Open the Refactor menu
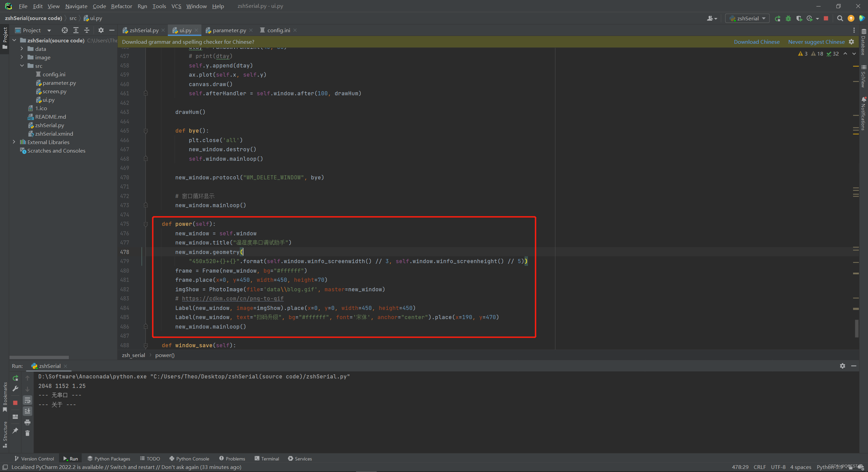The height and width of the screenshot is (472, 868). tap(121, 6)
